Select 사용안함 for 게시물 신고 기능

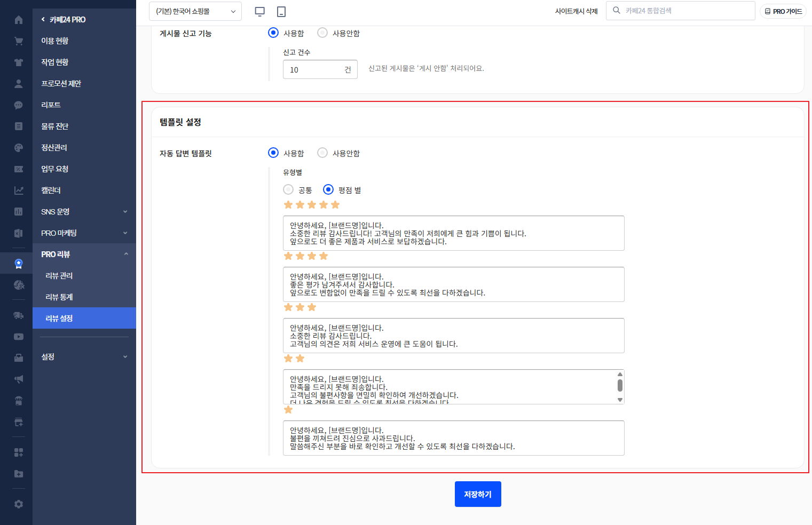[322, 33]
